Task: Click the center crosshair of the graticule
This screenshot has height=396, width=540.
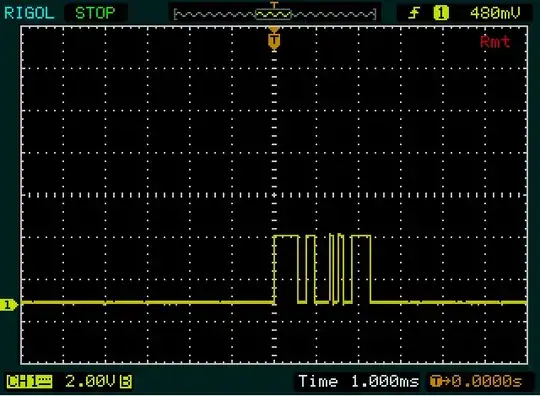Action: tap(274, 195)
